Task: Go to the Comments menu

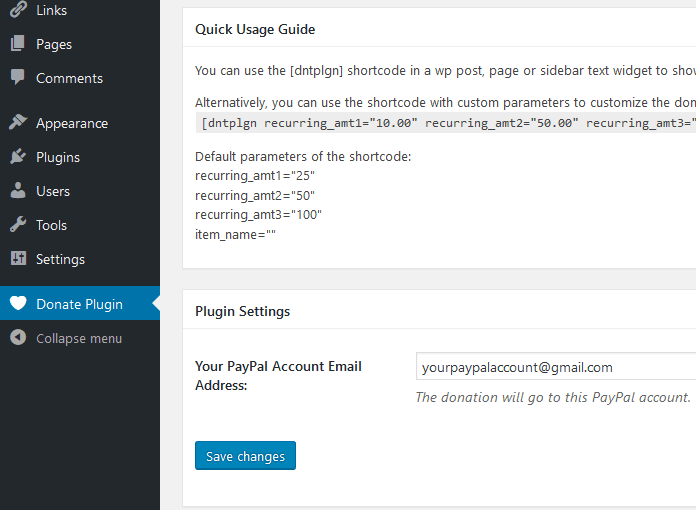Action: coord(69,78)
